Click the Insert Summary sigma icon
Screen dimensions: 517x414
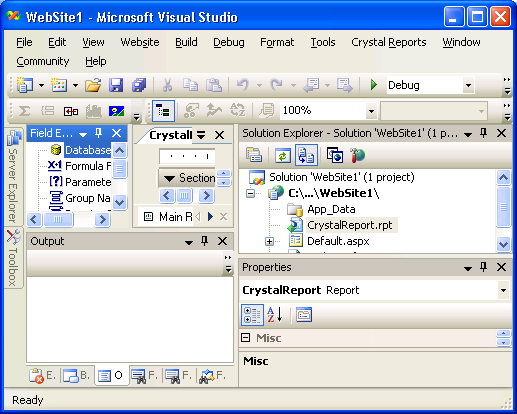point(24,111)
